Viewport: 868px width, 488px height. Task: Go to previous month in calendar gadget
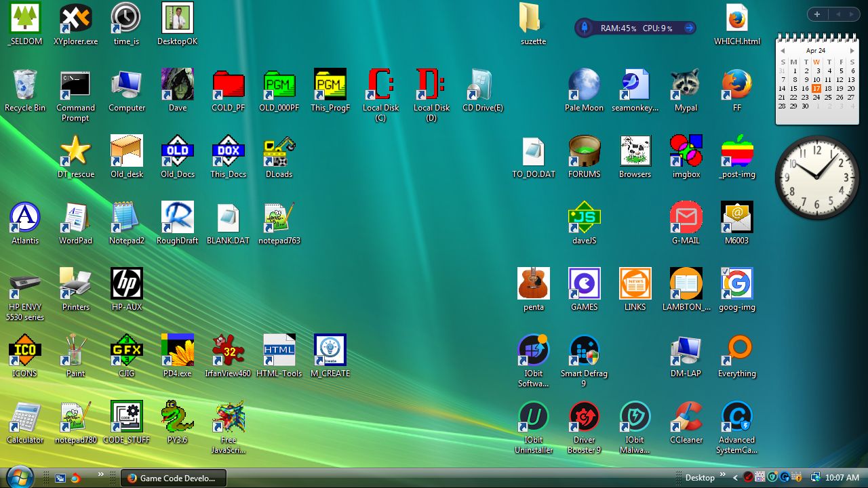[x=783, y=51]
